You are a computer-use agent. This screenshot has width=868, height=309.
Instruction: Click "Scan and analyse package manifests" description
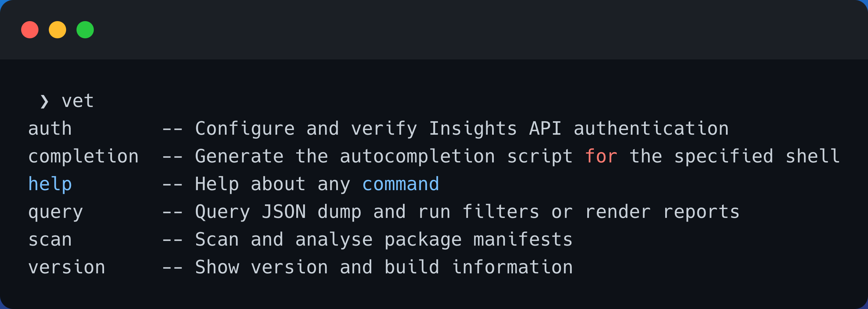tap(383, 240)
